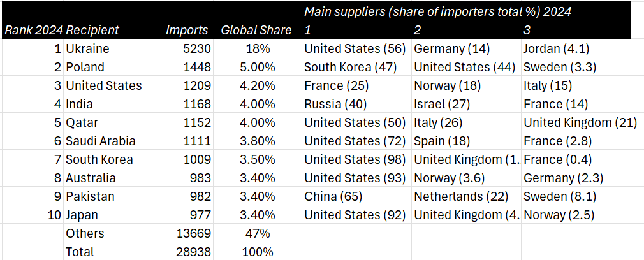Click the Poland imports value 1448
The image size is (644, 260).
click(x=184, y=68)
